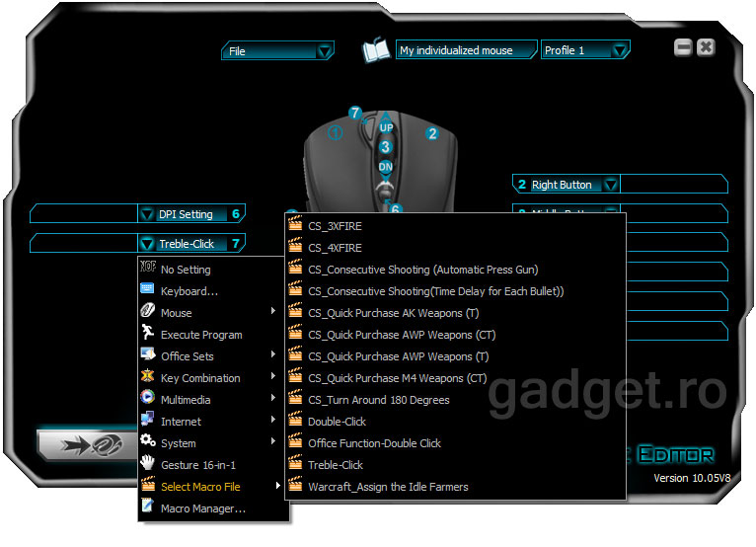Image resolution: width=756 pixels, height=547 pixels.
Task: Open the DPI Setting dropdown arrow
Action: 147,214
